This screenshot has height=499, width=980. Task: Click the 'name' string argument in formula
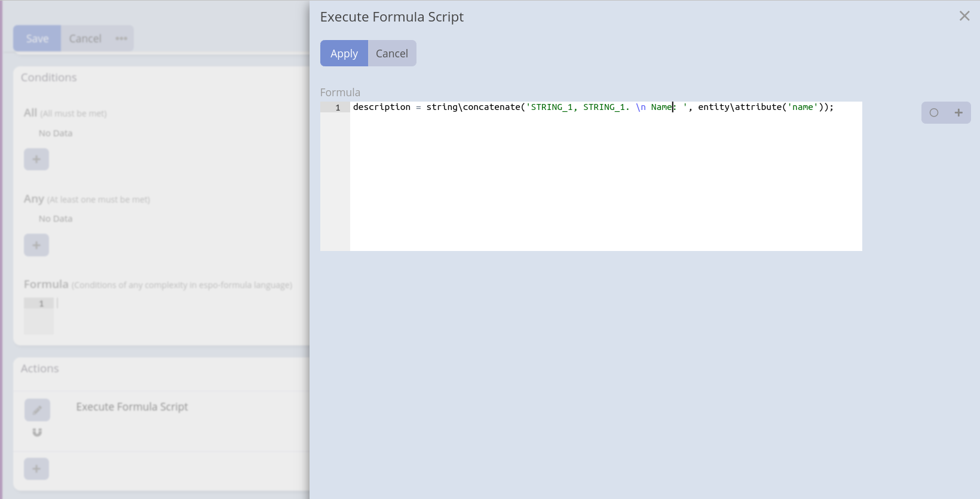[803, 107]
